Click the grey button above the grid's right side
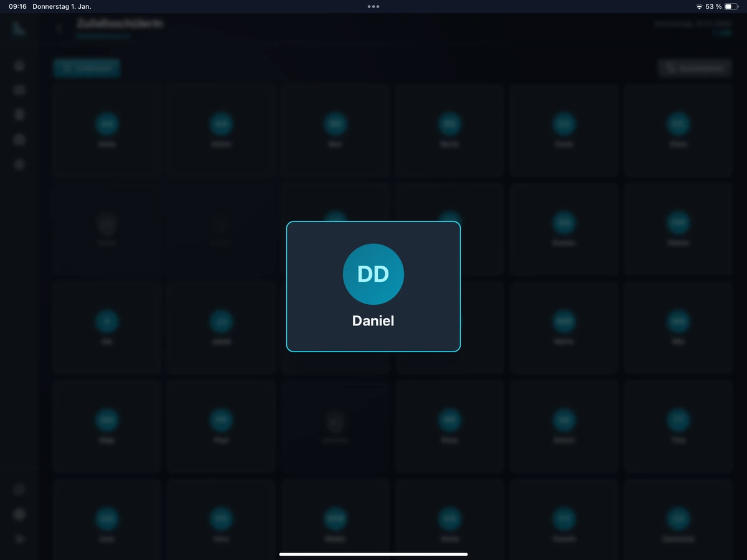 click(695, 68)
